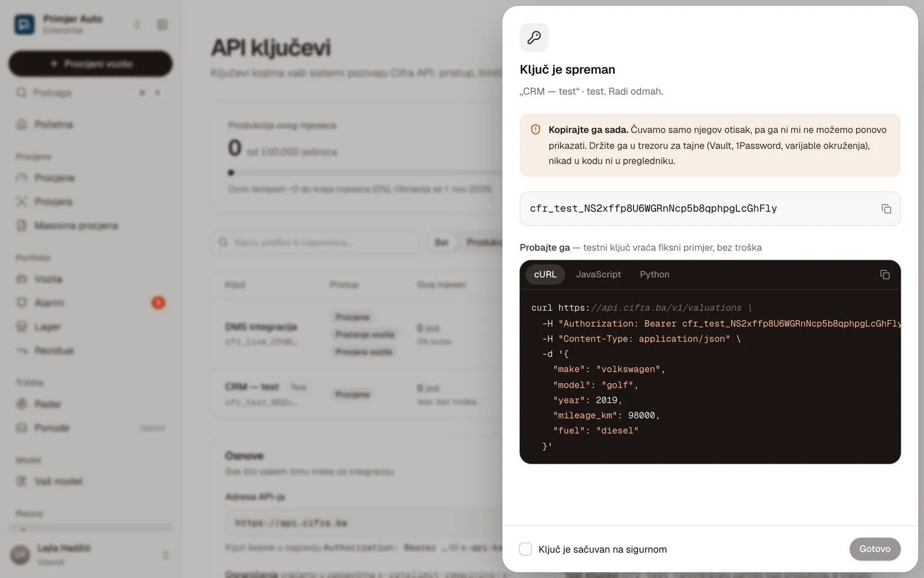Click the Content-Type application/json line
The width and height of the screenshot is (924, 578).
pos(641,339)
